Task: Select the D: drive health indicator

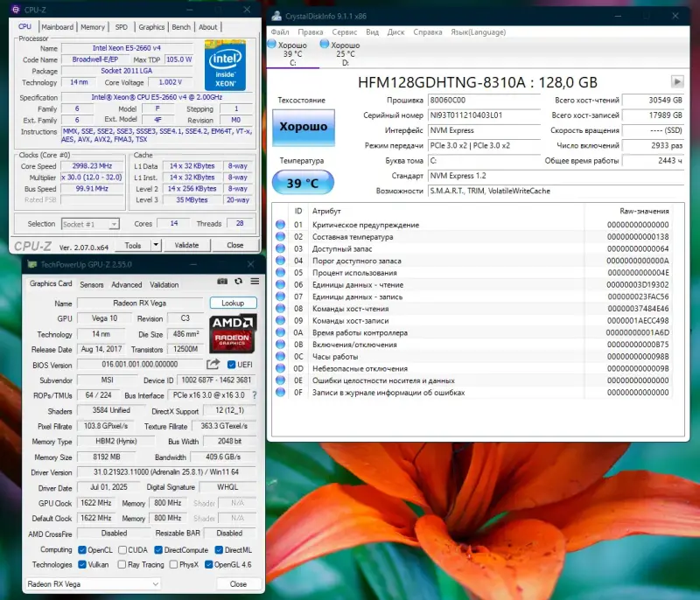Action: pyautogui.click(x=339, y=52)
